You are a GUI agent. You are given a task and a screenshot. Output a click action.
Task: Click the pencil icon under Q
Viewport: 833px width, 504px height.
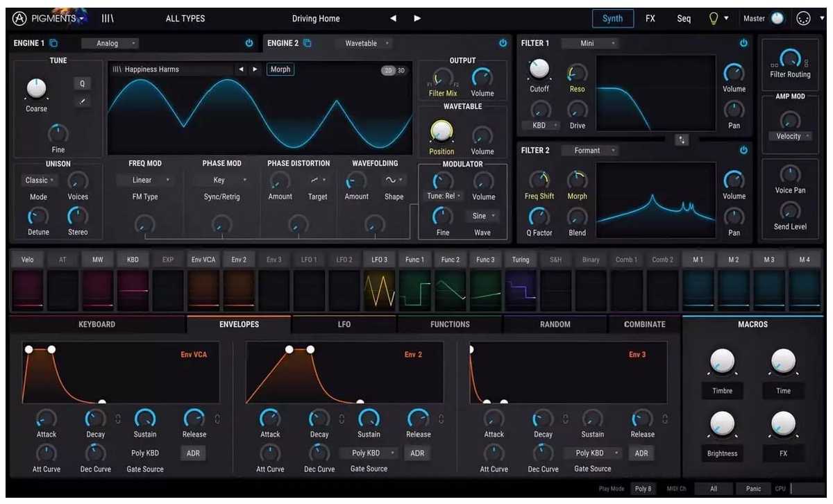82,102
